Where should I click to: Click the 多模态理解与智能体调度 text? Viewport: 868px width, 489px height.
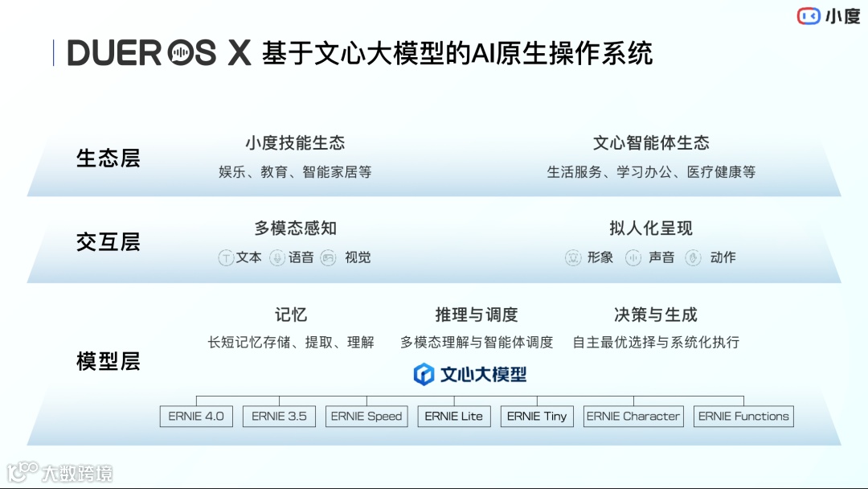click(x=476, y=343)
